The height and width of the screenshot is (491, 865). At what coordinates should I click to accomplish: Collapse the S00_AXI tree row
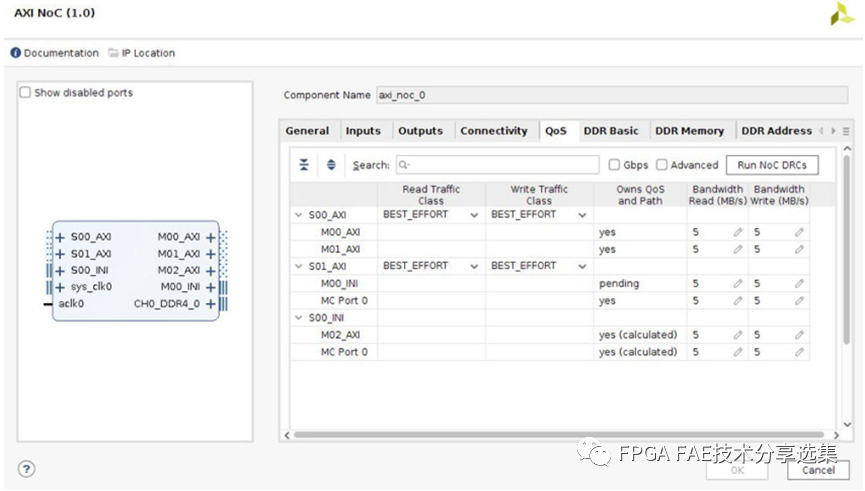pyautogui.click(x=298, y=215)
